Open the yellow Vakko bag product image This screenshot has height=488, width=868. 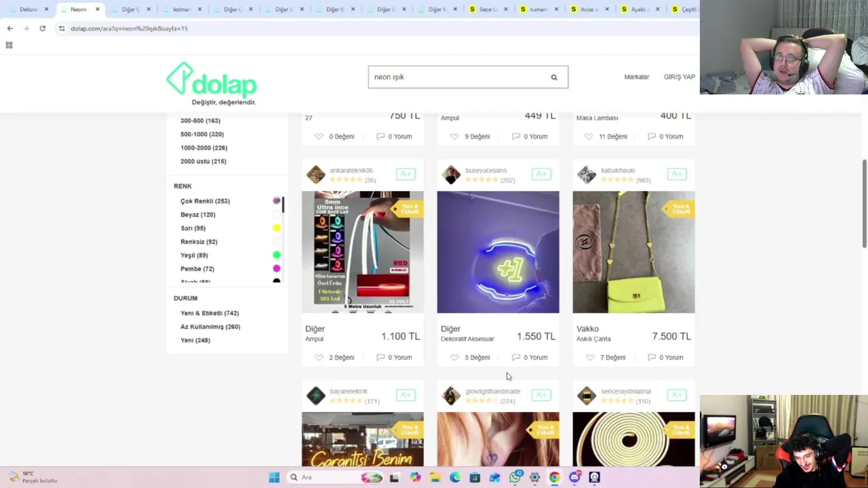click(634, 252)
